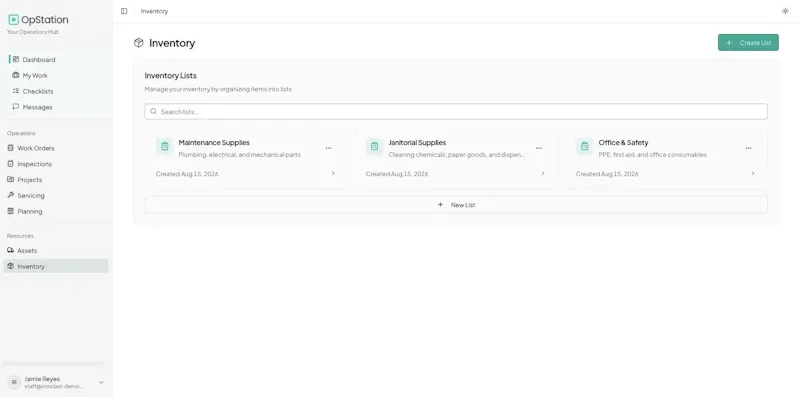
Task: Click the theme toggle icon at top right
Action: coord(785,11)
